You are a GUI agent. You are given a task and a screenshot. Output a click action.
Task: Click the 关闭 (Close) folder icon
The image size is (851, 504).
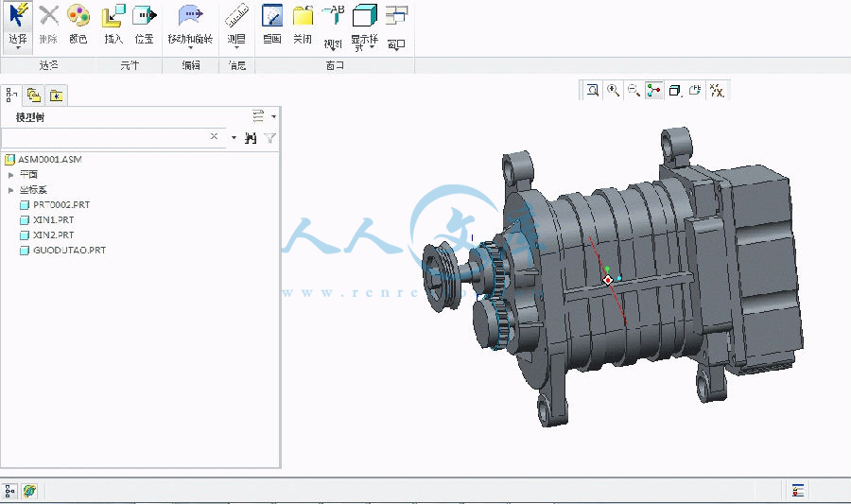tap(303, 16)
